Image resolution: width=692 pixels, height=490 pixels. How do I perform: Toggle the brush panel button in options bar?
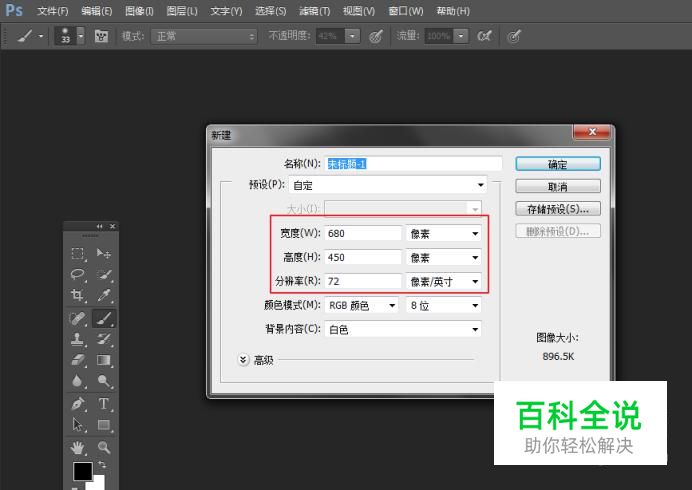click(x=101, y=36)
